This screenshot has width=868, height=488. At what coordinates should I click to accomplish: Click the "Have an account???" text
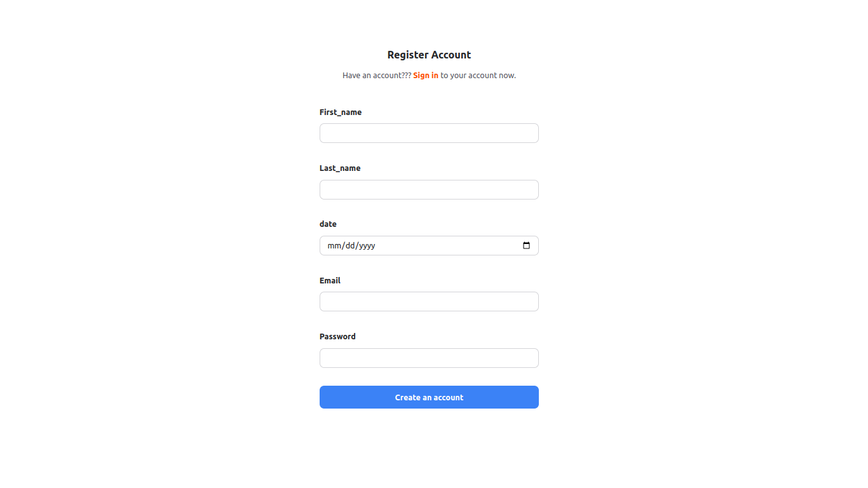pos(376,76)
